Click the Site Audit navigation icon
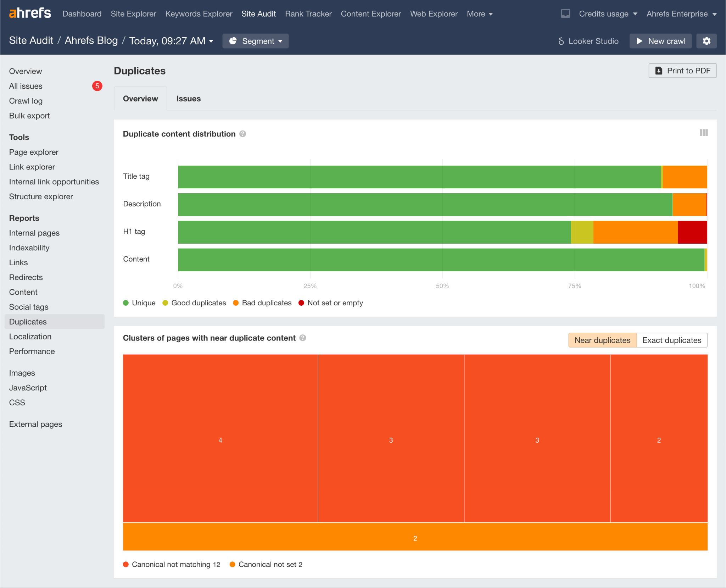 tap(259, 13)
